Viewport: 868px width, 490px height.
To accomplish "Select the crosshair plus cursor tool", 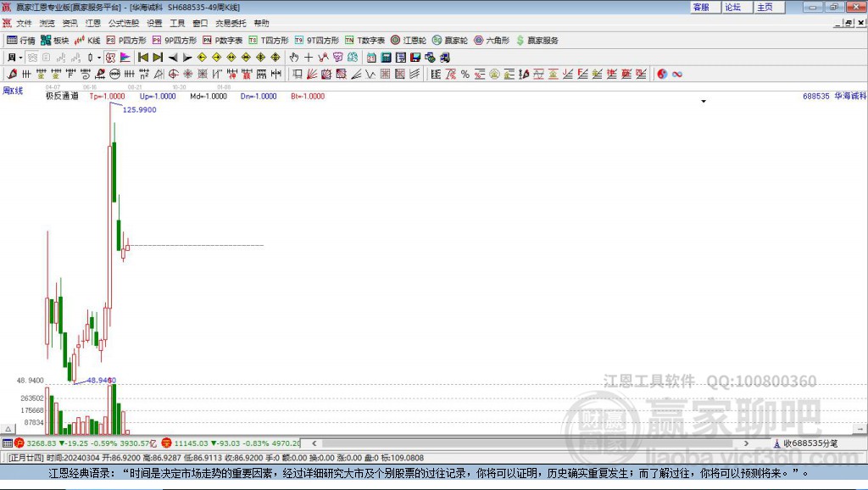I will (309, 58).
